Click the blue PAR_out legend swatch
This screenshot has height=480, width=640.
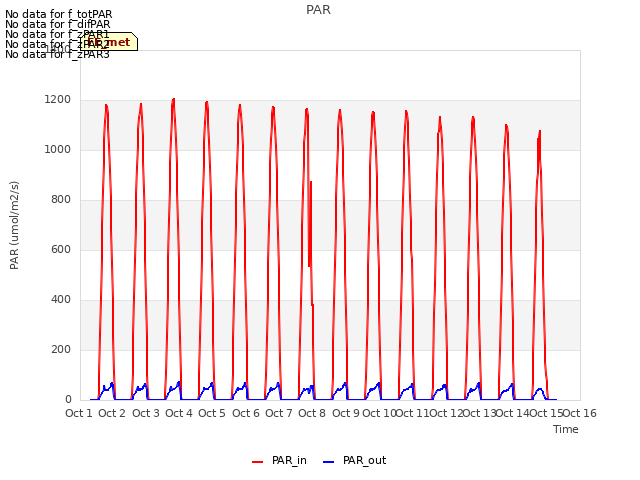329,462
